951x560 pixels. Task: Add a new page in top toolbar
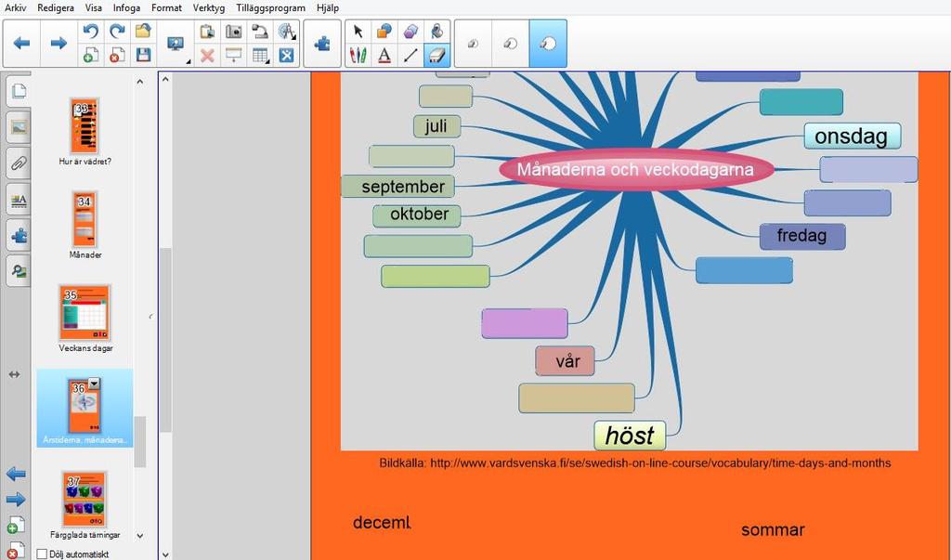coord(90,55)
